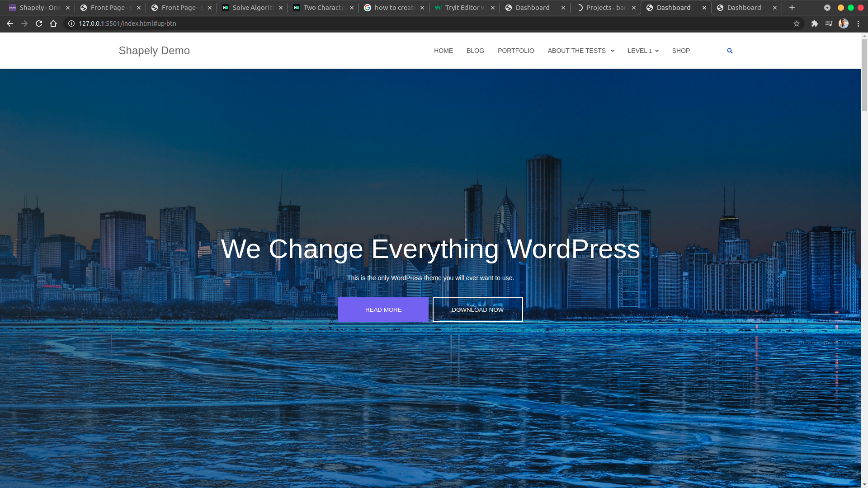
Task: View site information icon in address bar
Action: (71, 23)
